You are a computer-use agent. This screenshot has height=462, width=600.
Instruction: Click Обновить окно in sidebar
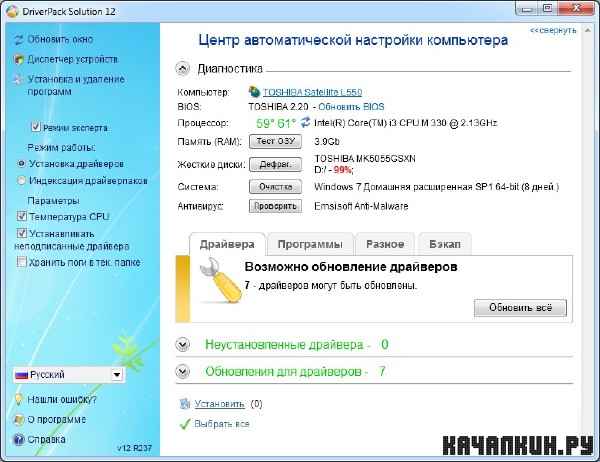point(60,39)
